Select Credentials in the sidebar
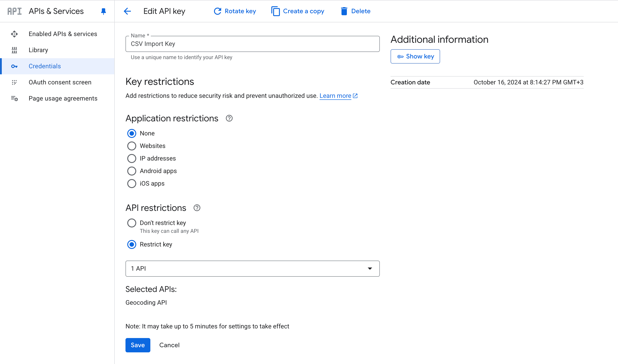Screen dimensions: 618x364 pos(45,66)
